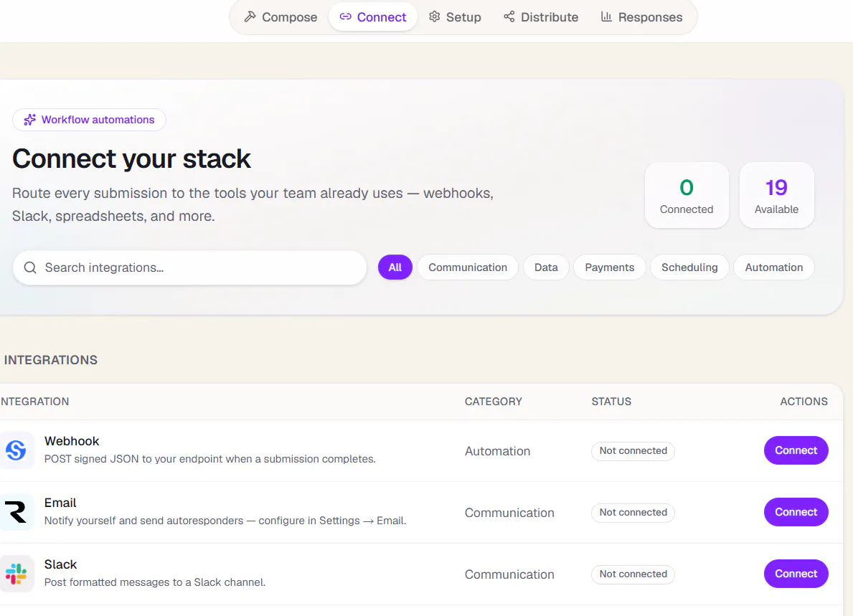
Task: Click the Webhook integration logo
Action: pyautogui.click(x=17, y=450)
